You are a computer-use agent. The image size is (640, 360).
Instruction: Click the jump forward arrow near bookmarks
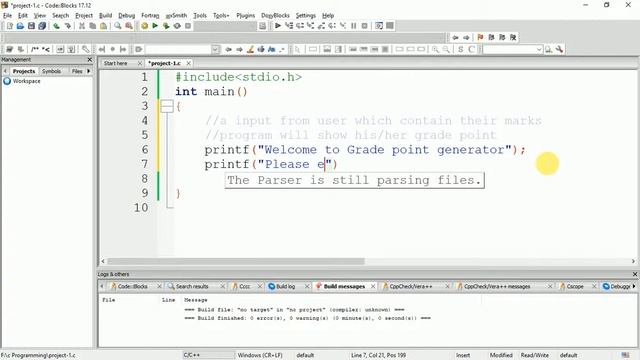click(x=466, y=38)
